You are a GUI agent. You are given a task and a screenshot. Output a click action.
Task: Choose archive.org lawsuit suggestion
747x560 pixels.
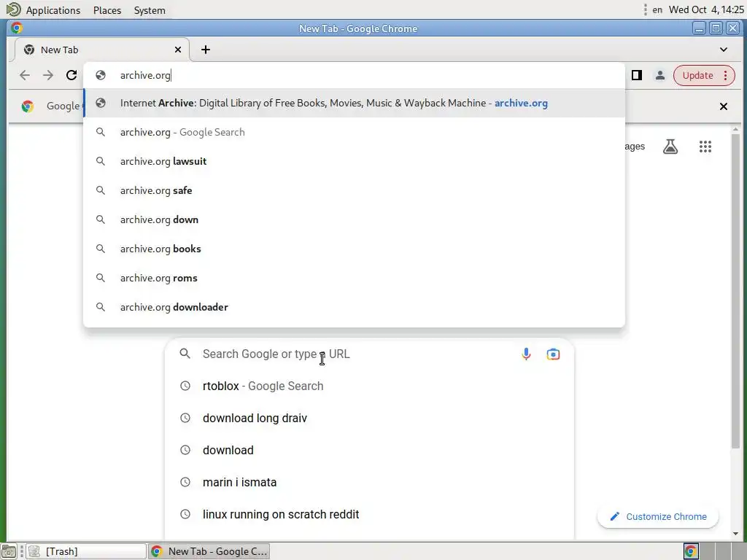pyautogui.click(x=354, y=161)
